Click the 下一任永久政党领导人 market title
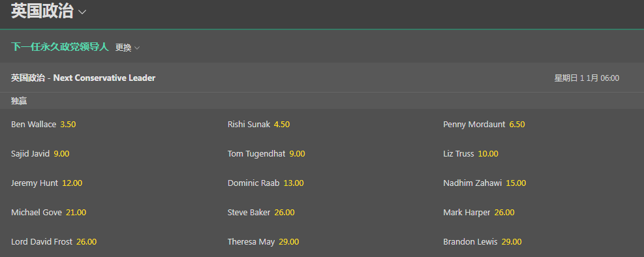Image resolution: width=644 pixels, height=257 pixels. [60, 47]
